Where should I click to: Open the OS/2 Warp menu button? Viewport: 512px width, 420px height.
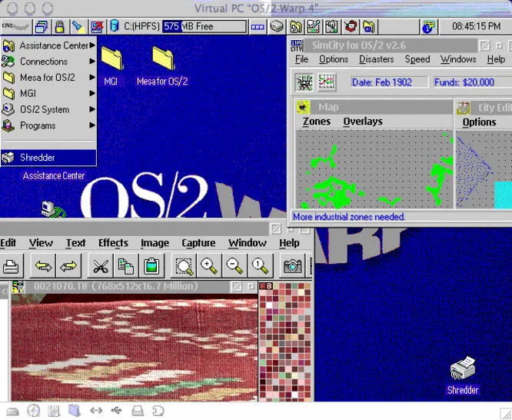click(x=17, y=26)
